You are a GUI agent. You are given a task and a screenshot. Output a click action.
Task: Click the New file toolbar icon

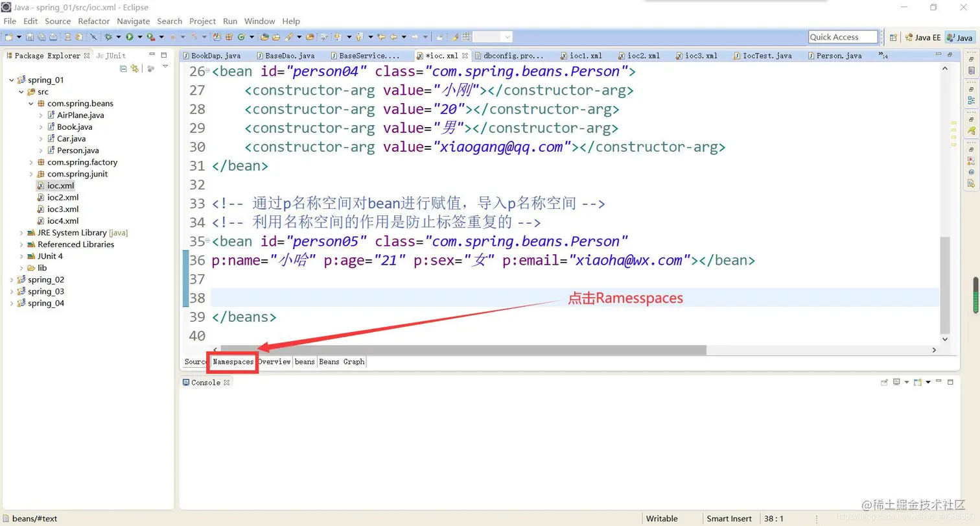click(x=10, y=37)
